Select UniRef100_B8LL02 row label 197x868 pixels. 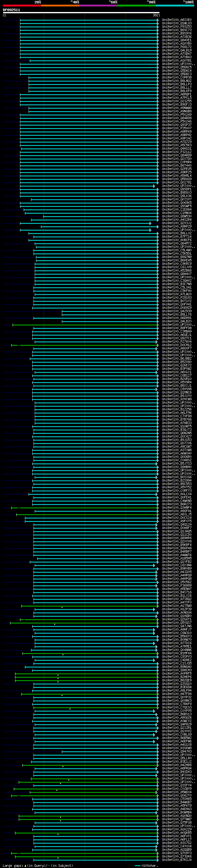[177, 233]
